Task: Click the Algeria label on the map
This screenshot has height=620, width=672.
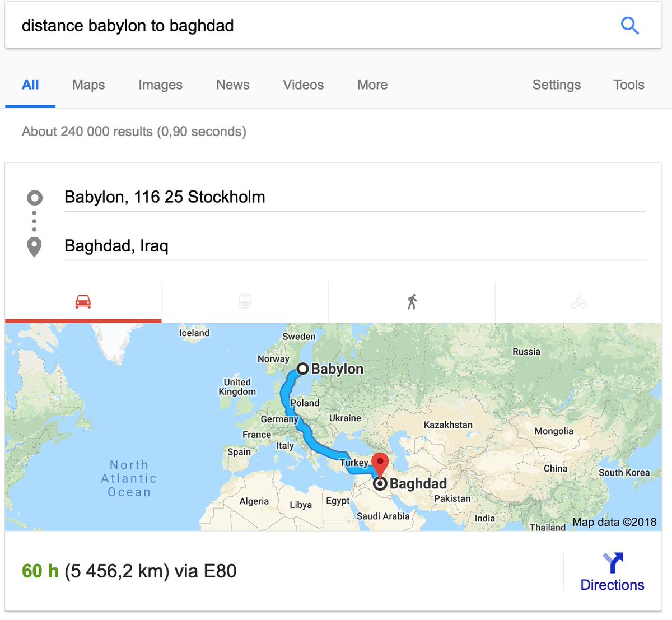Action: click(x=254, y=501)
